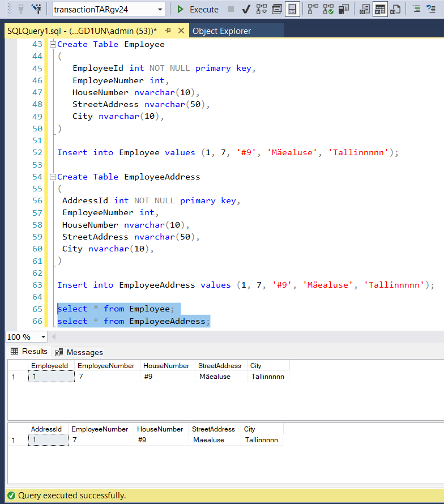Select Tallinnnnn cell in EmployeeAddress results
This screenshot has width=444, height=504.
coord(262,439)
